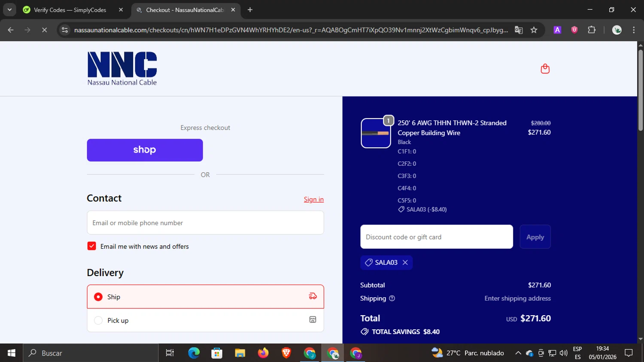
Task: Click the Shop express checkout button
Action: coord(145,150)
